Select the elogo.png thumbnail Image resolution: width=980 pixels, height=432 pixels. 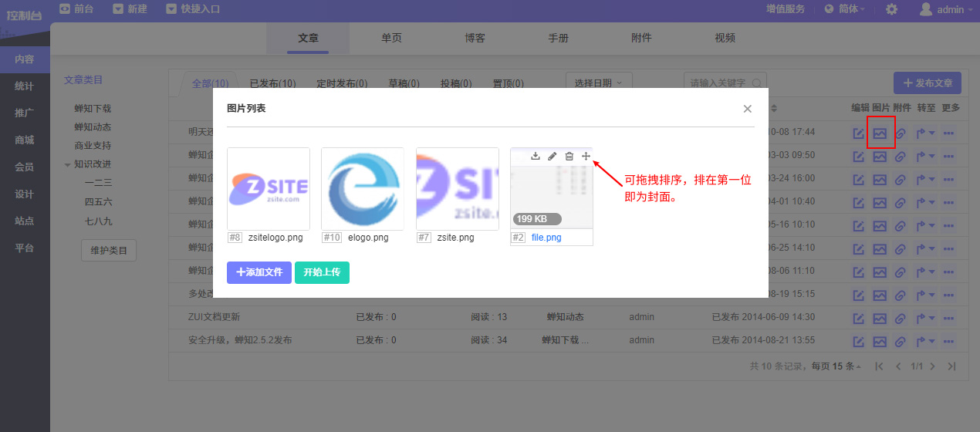(362, 188)
